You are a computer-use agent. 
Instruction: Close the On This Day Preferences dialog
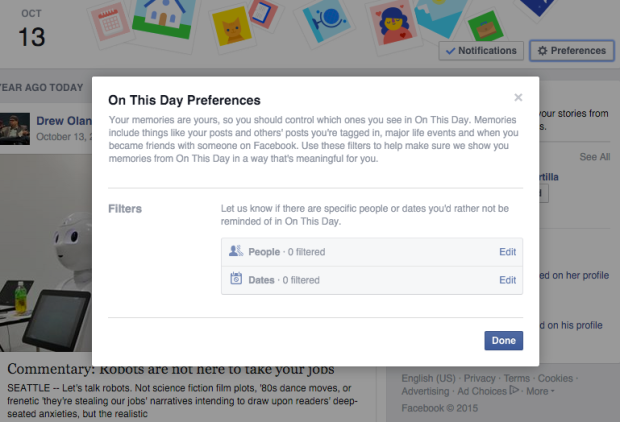coord(518,98)
